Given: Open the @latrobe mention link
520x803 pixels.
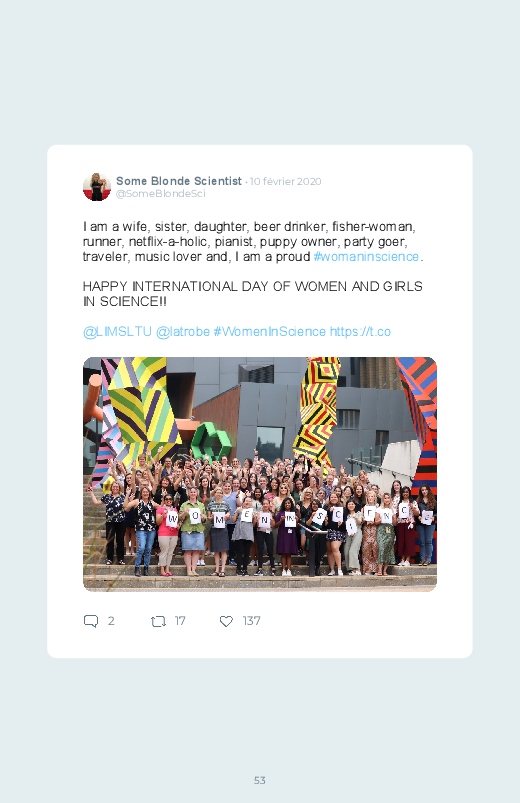Looking at the screenshot, I should pyautogui.click(x=182, y=332).
